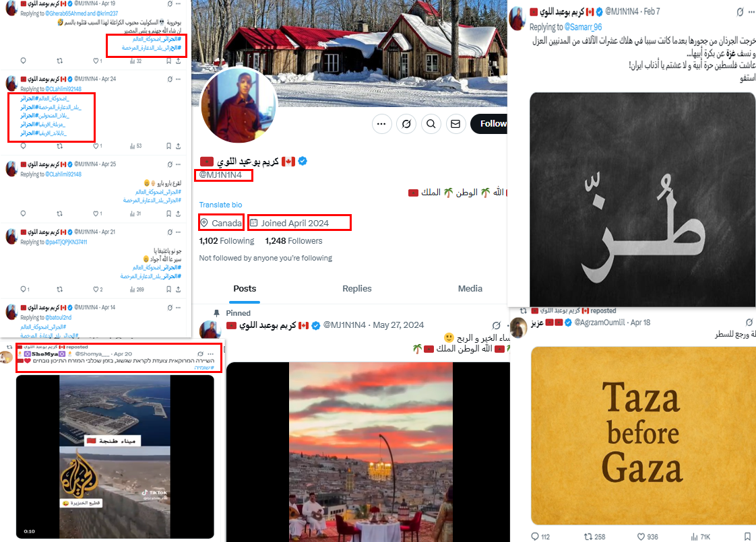This screenshot has width=756, height=542.
Task: Open the 1,102 Following list
Action: click(x=226, y=241)
